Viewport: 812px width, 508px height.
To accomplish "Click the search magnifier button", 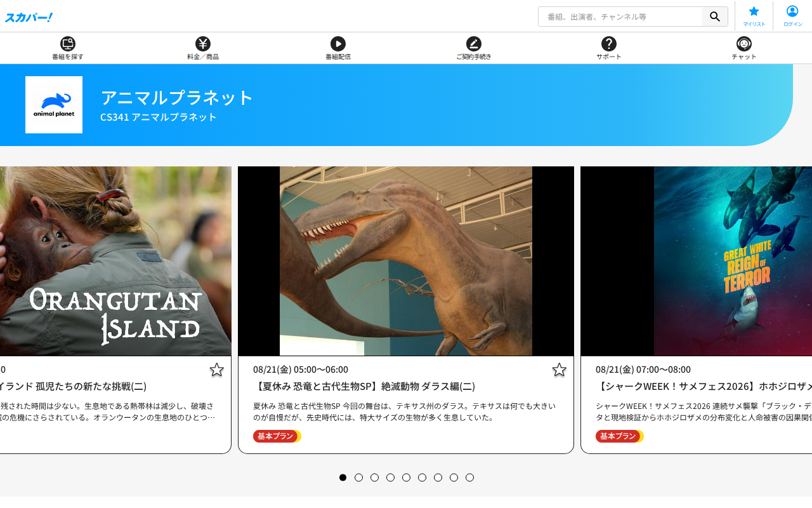I will click(x=715, y=17).
